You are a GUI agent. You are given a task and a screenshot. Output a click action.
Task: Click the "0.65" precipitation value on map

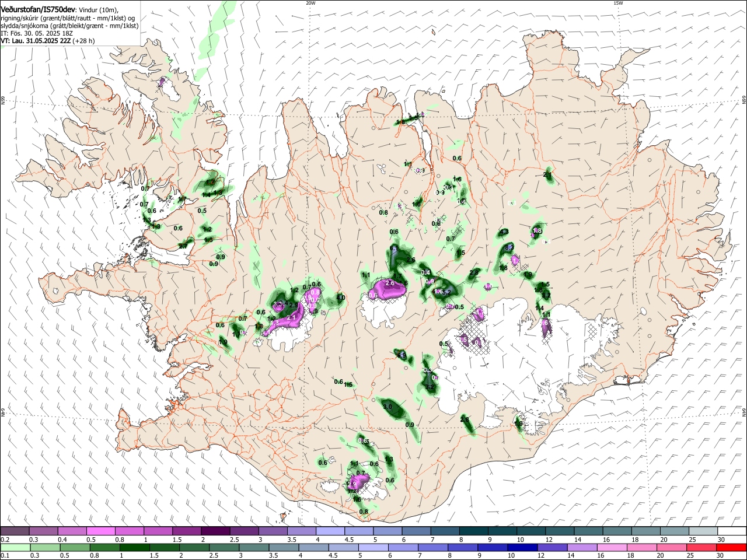click(363, 440)
